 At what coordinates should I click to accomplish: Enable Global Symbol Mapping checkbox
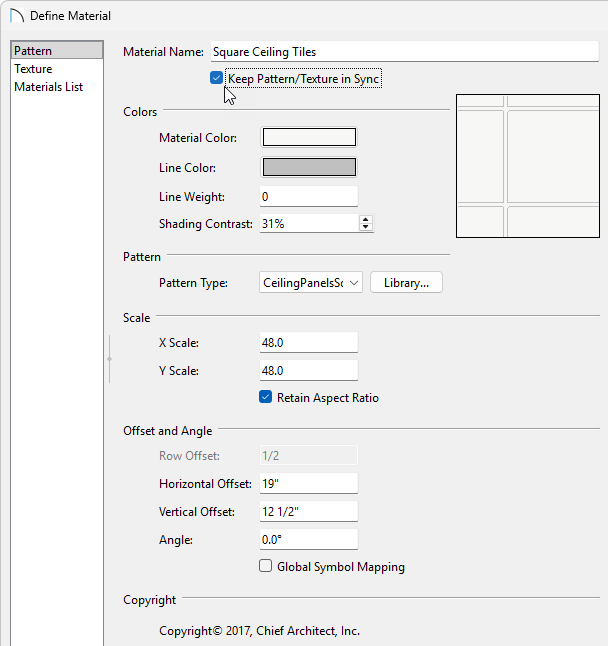coord(266,567)
